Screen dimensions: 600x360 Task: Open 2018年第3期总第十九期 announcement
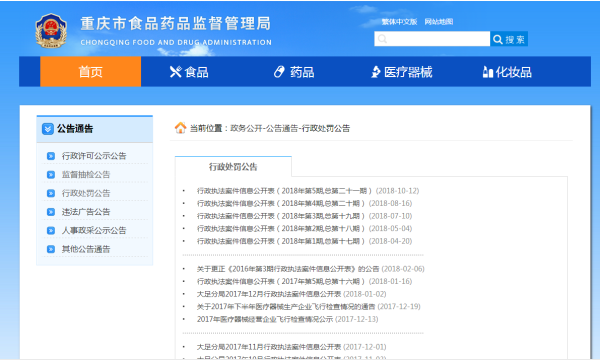(x=281, y=216)
